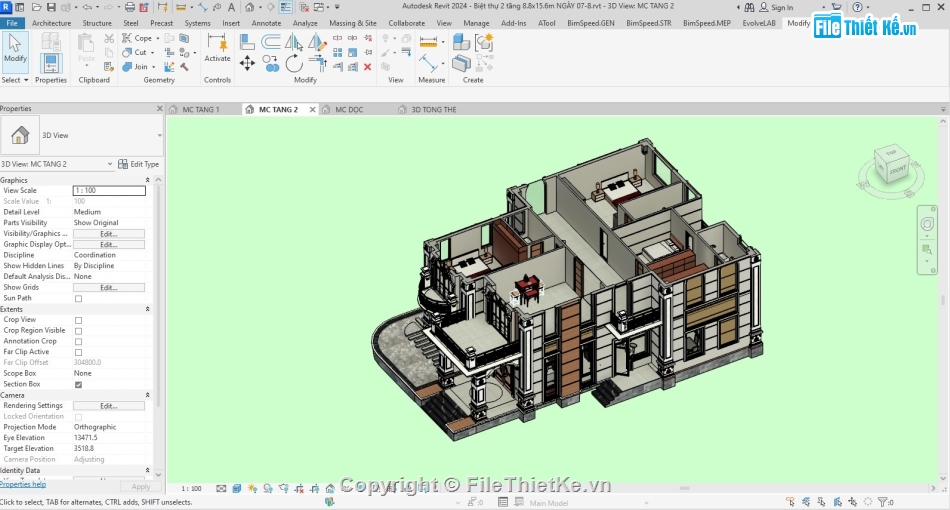950x510 pixels.
Task: Select Mirror - Draw Axis tool
Action: tap(317, 41)
